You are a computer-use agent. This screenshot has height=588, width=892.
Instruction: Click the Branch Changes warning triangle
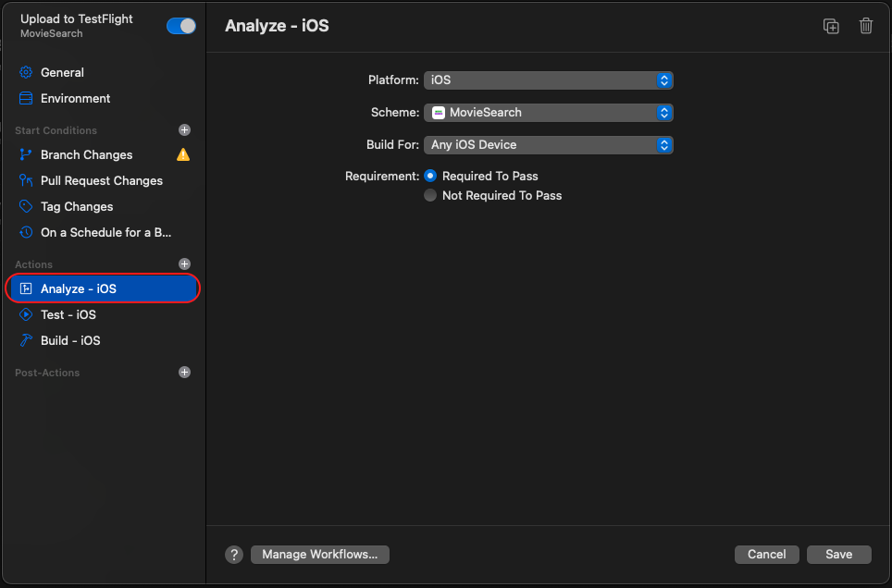click(x=183, y=154)
